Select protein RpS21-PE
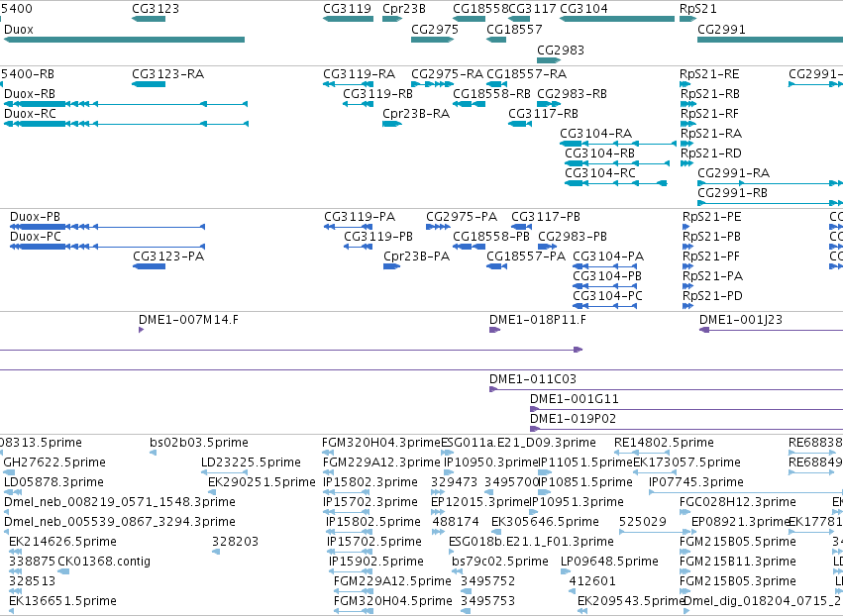Image resolution: width=843 pixels, height=616 pixels. point(712,217)
